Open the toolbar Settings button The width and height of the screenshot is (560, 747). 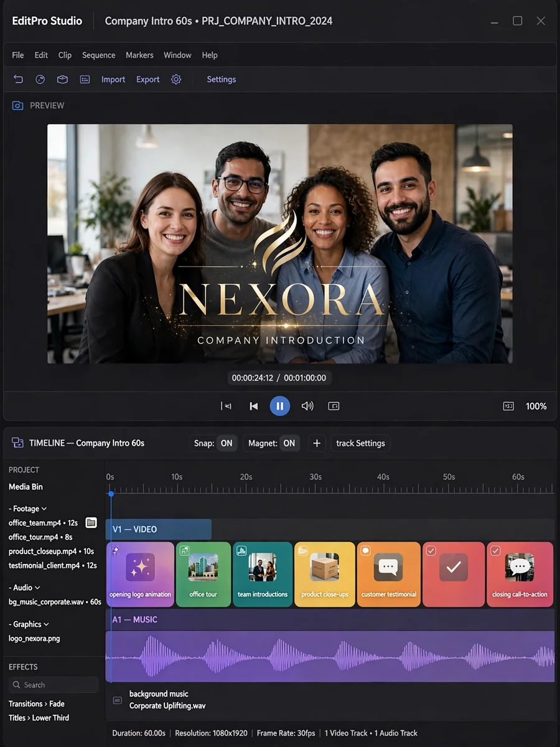222,80
